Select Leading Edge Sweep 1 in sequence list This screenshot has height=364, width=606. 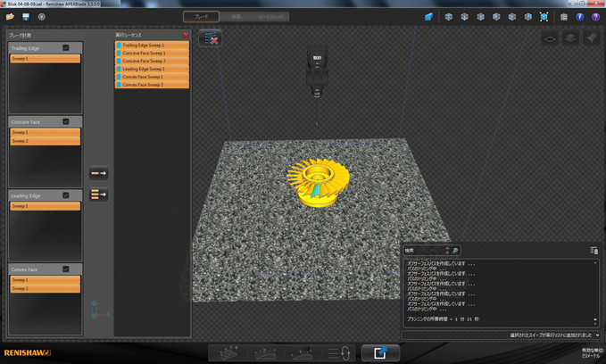152,69
